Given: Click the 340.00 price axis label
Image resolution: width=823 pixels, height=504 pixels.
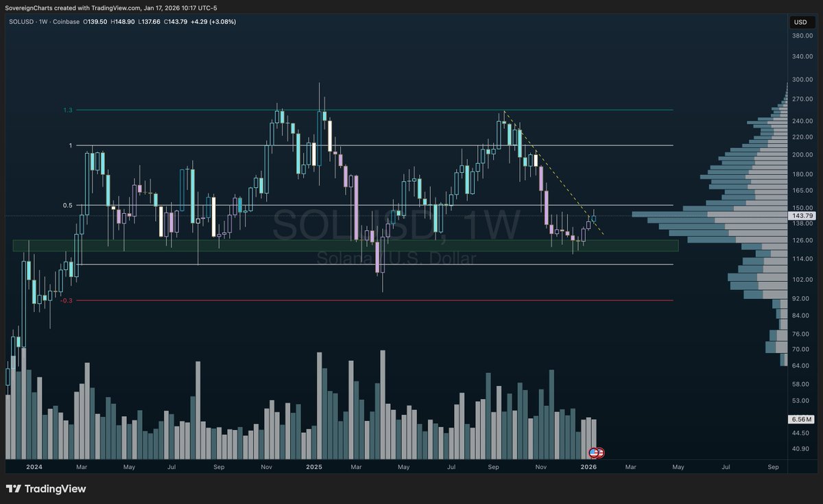Looking at the screenshot, I should 802,56.
